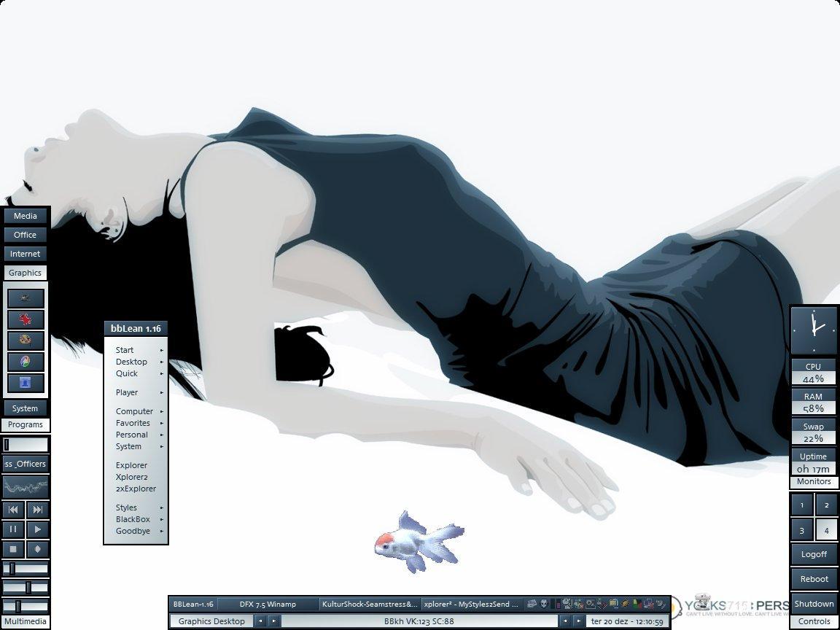Open the Goodbye submenu

point(136,532)
